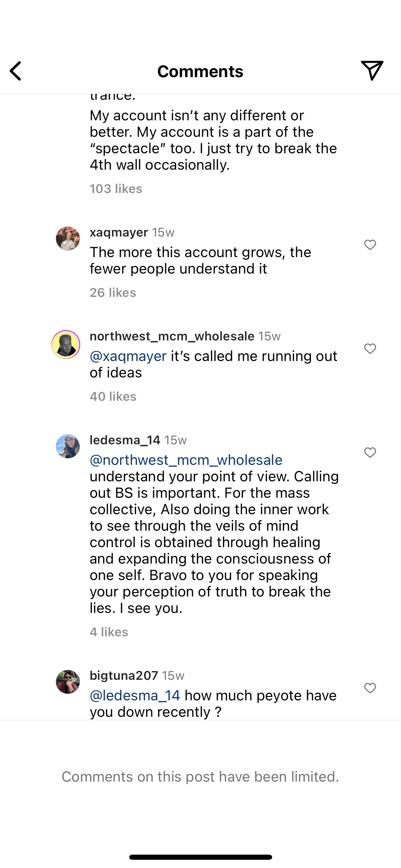Tap the share paper-plane icon
The width and height of the screenshot is (401, 868).
pyautogui.click(x=372, y=70)
